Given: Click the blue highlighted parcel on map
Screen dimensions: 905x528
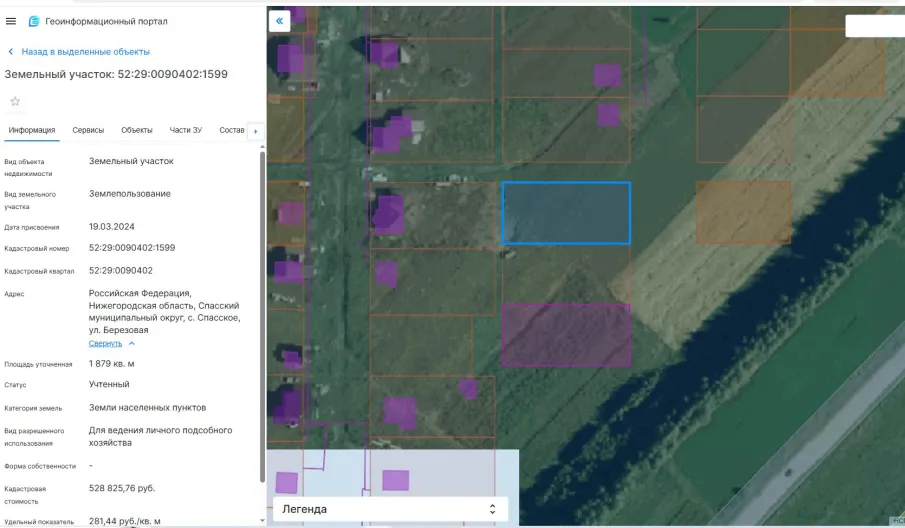Looking at the screenshot, I should point(566,213).
